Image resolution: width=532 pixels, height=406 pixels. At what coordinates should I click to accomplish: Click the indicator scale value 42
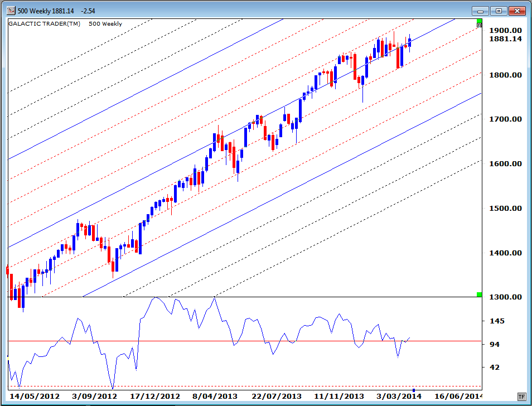click(x=495, y=368)
